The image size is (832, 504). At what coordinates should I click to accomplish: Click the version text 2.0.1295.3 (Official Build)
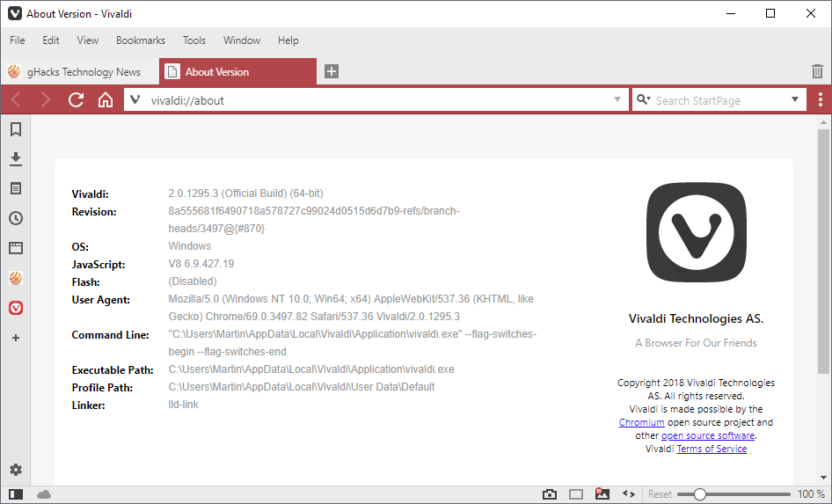245,194
